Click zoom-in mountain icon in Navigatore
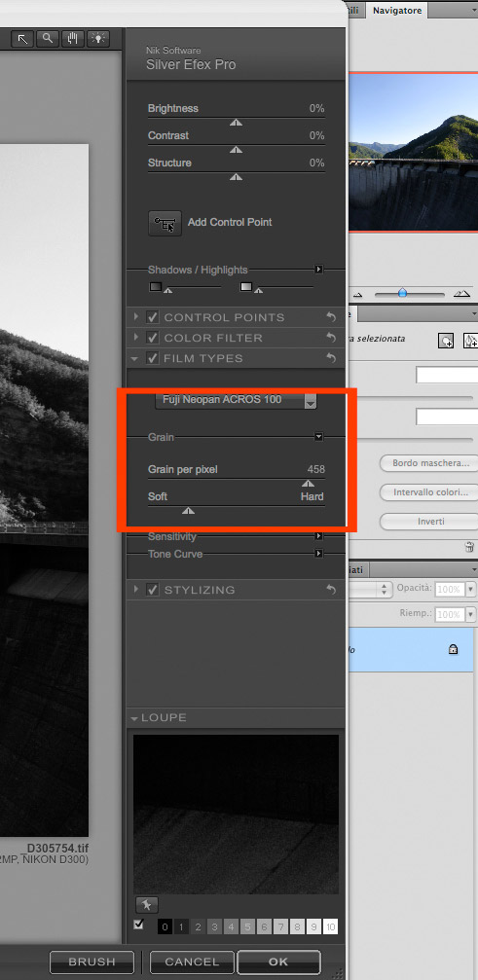Image resolution: width=478 pixels, height=980 pixels. coord(461,293)
